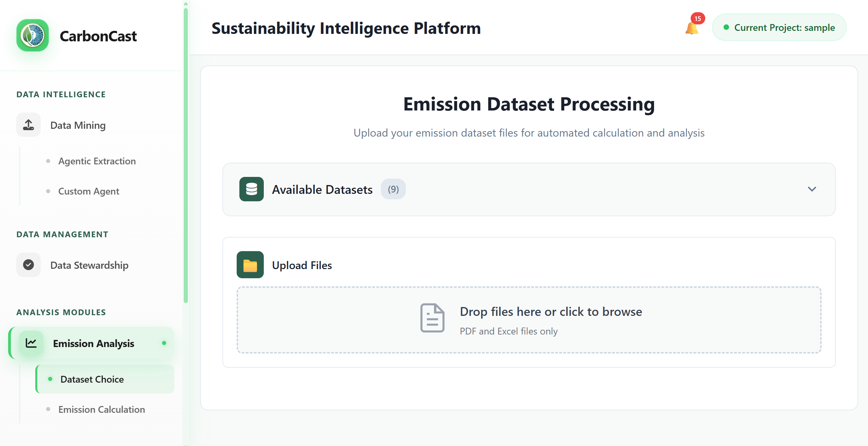Click the CarbonCast leaf logo icon
This screenshot has height=446, width=868.
(x=33, y=35)
